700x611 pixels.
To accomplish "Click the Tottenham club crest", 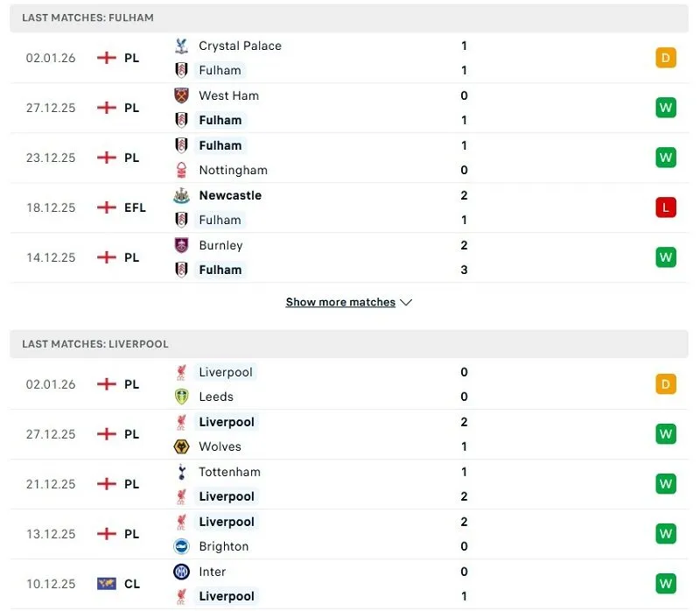I will coord(180,472).
